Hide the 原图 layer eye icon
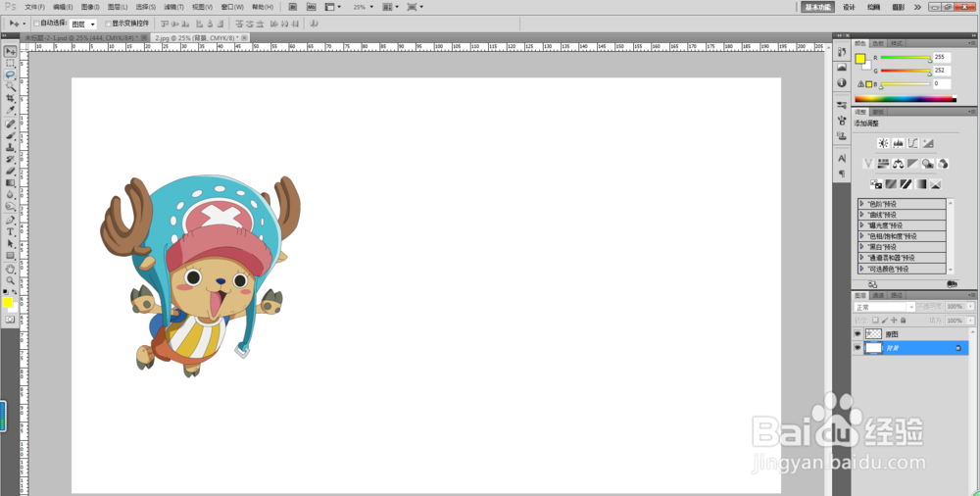The width and height of the screenshot is (980, 496). click(x=857, y=334)
